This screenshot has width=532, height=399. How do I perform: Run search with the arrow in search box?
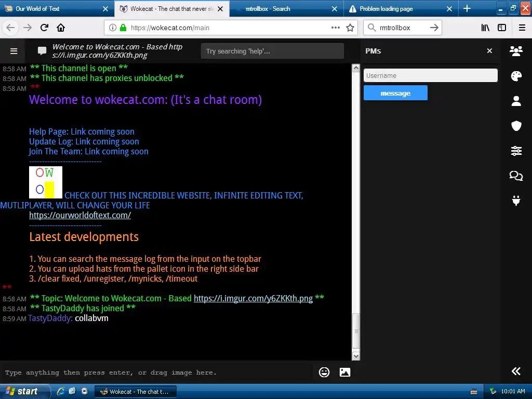click(434, 28)
